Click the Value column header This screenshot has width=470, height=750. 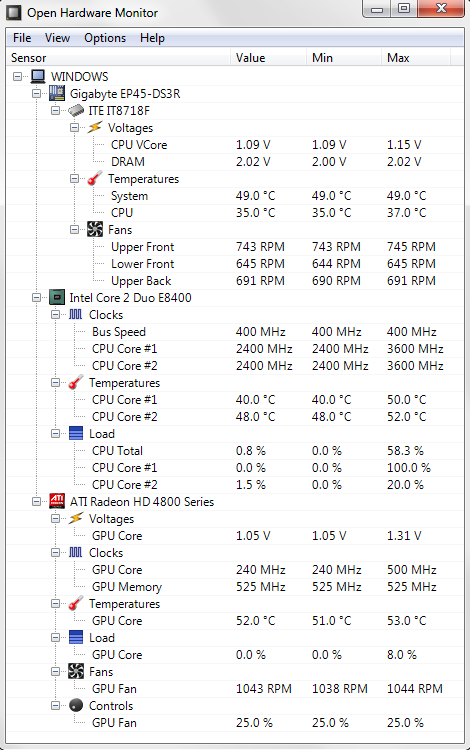(x=268, y=57)
